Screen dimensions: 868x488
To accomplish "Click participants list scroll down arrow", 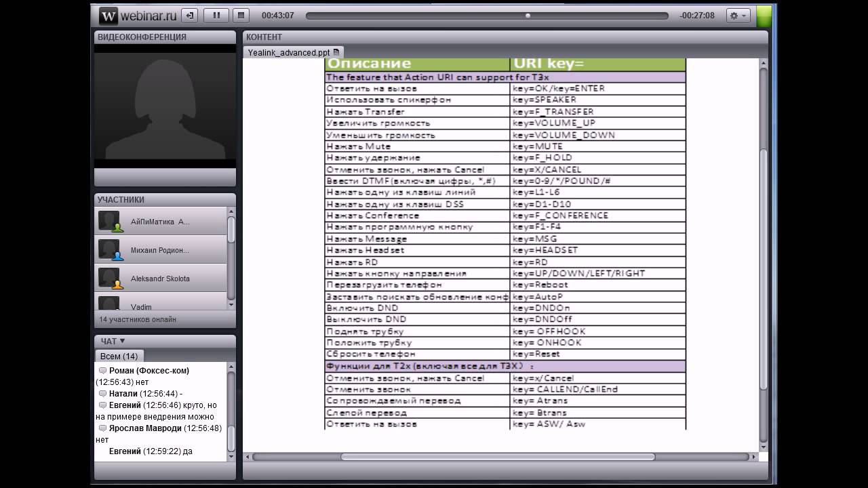I will (231, 305).
